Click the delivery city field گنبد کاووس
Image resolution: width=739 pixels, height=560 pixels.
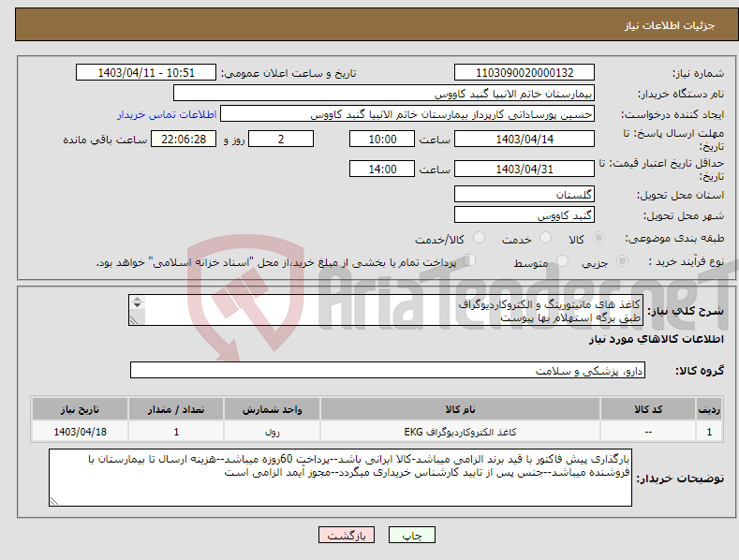coord(525,215)
